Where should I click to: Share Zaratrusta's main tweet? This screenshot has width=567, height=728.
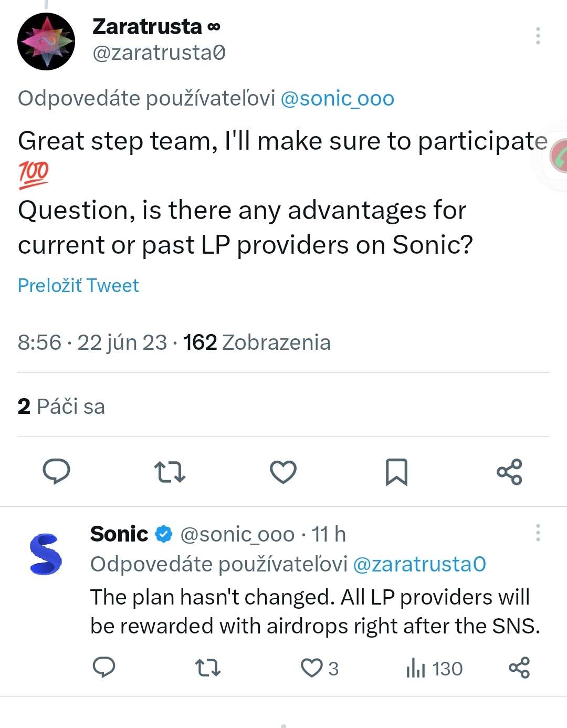(509, 472)
